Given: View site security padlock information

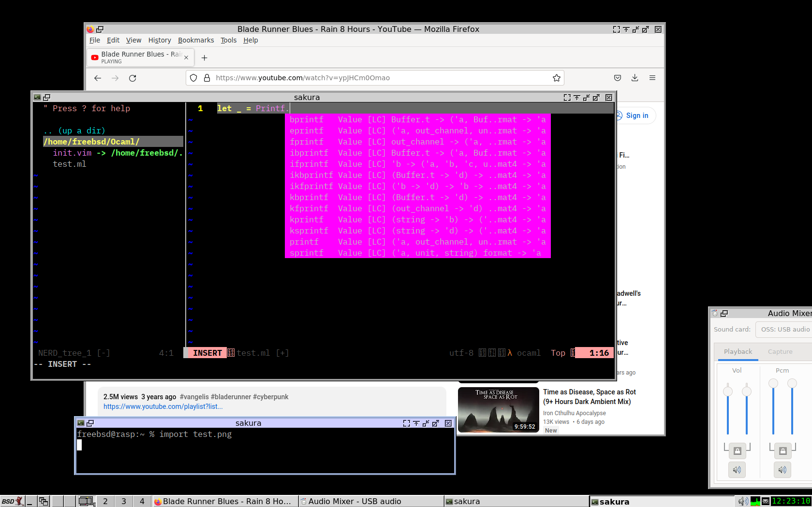Looking at the screenshot, I should (207, 78).
